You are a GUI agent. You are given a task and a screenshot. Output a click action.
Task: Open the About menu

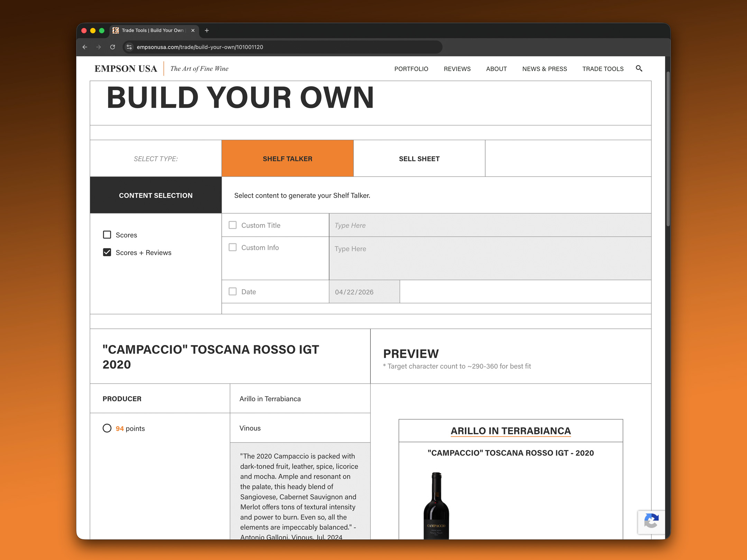coord(496,69)
